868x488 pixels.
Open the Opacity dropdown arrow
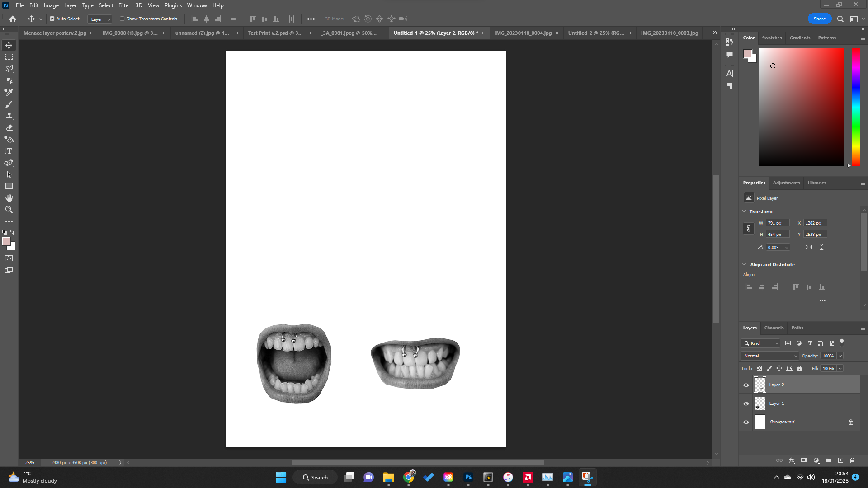[840, 356]
